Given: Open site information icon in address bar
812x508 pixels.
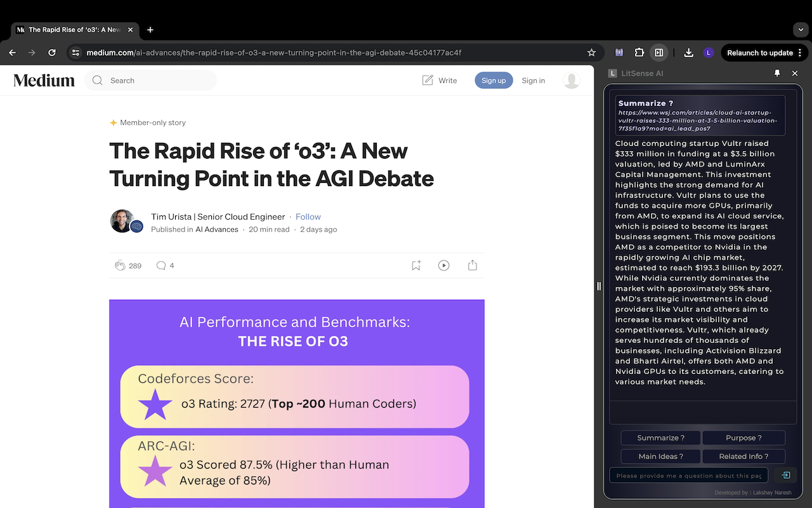Looking at the screenshot, I should (x=75, y=53).
